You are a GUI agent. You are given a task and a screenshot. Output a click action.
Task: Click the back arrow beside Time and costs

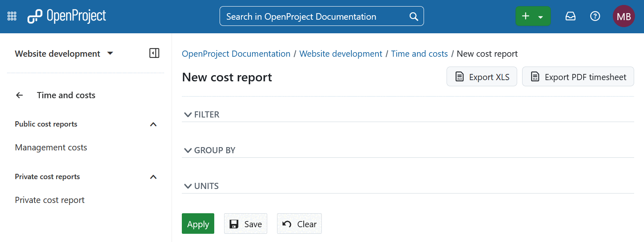click(x=19, y=95)
